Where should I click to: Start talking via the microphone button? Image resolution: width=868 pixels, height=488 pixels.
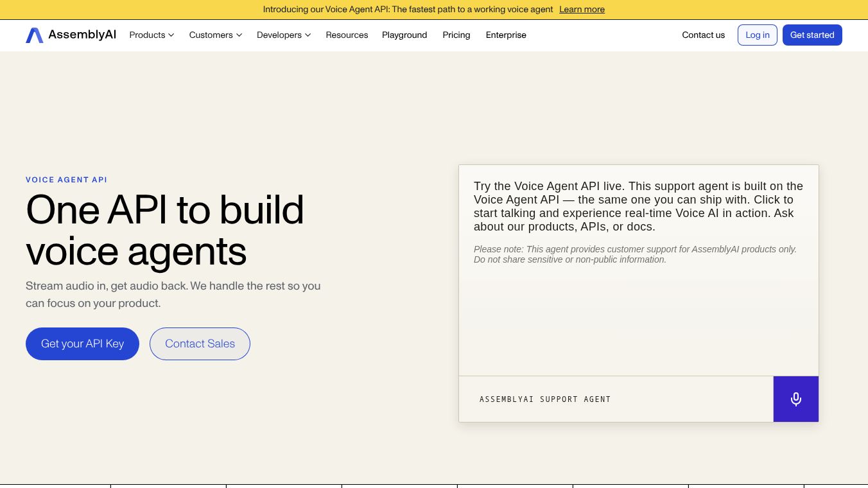(796, 399)
